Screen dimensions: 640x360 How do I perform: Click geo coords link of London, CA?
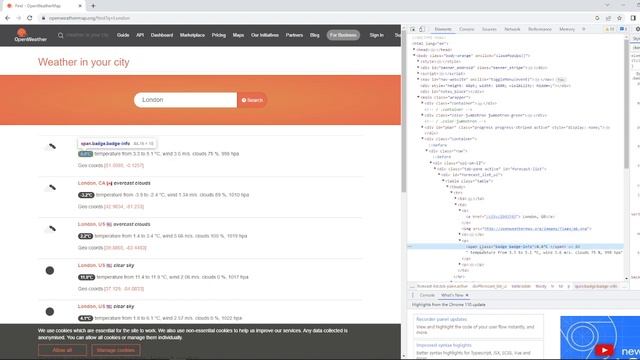pos(124,207)
